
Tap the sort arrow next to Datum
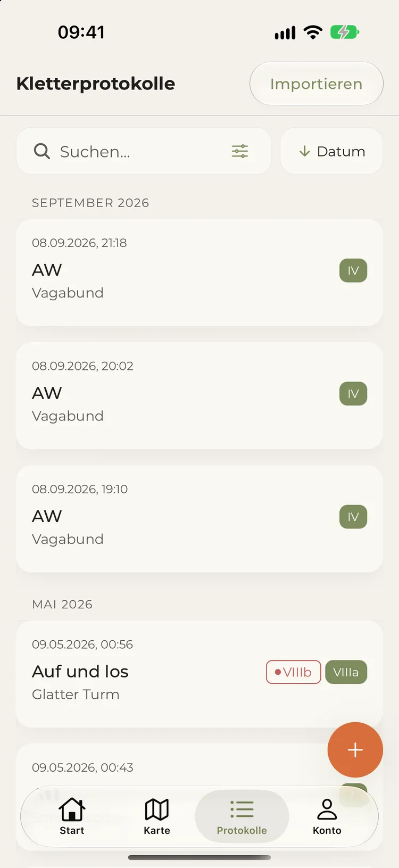304,151
